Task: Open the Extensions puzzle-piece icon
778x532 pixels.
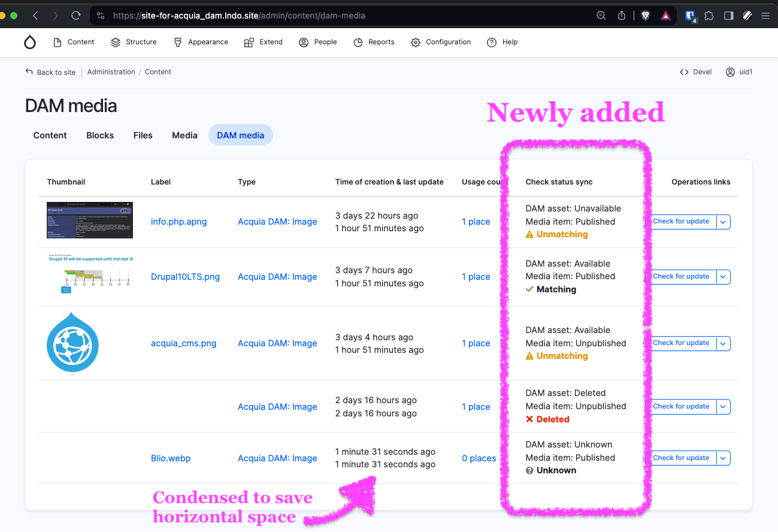Action: point(709,16)
